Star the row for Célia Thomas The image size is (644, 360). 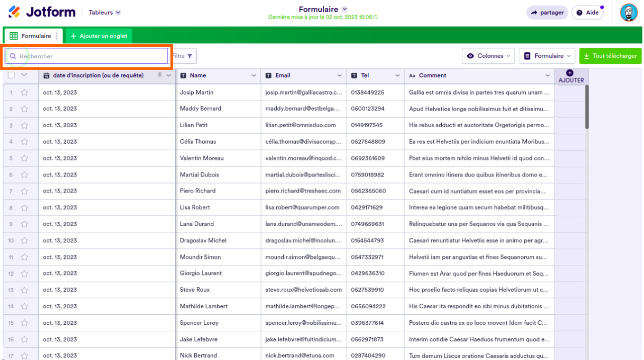point(24,142)
